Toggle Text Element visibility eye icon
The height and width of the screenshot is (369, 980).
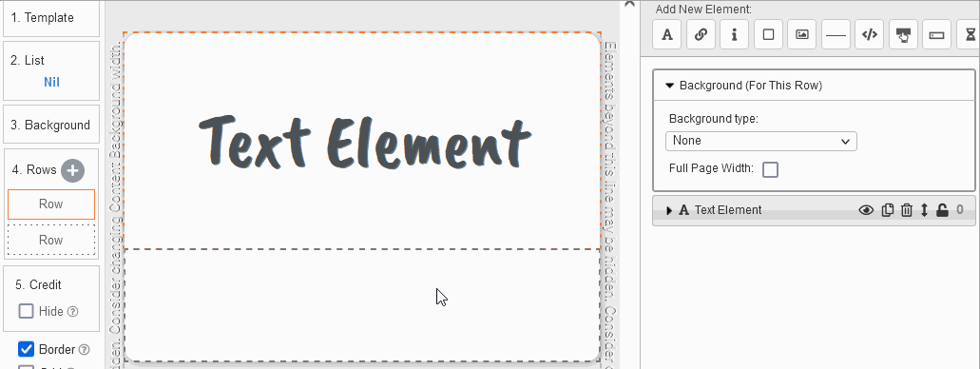(866, 210)
